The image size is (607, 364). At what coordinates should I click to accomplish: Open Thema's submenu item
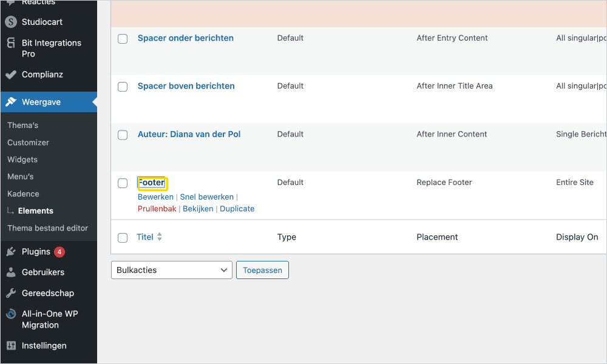[x=23, y=126]
